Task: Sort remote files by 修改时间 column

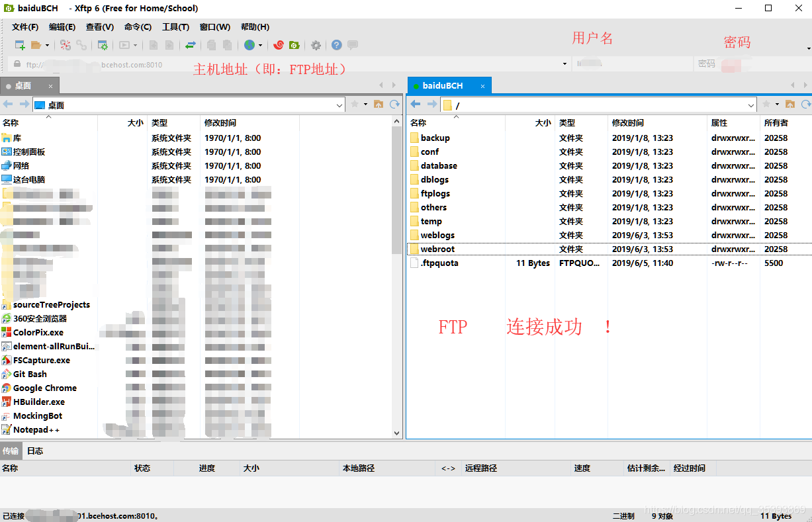Action: point(656,123)
